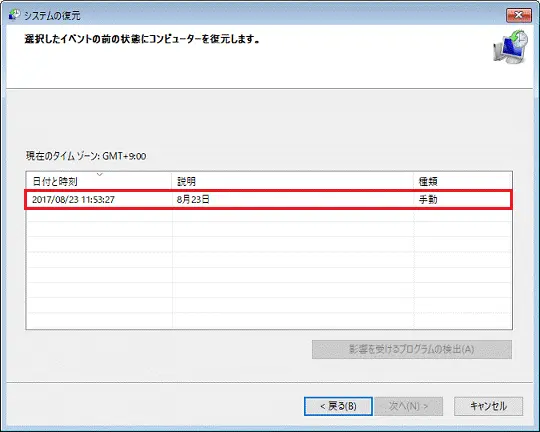Cancel with the キャンセル button
Screen dimensions: 540x432
coord(488,406)
